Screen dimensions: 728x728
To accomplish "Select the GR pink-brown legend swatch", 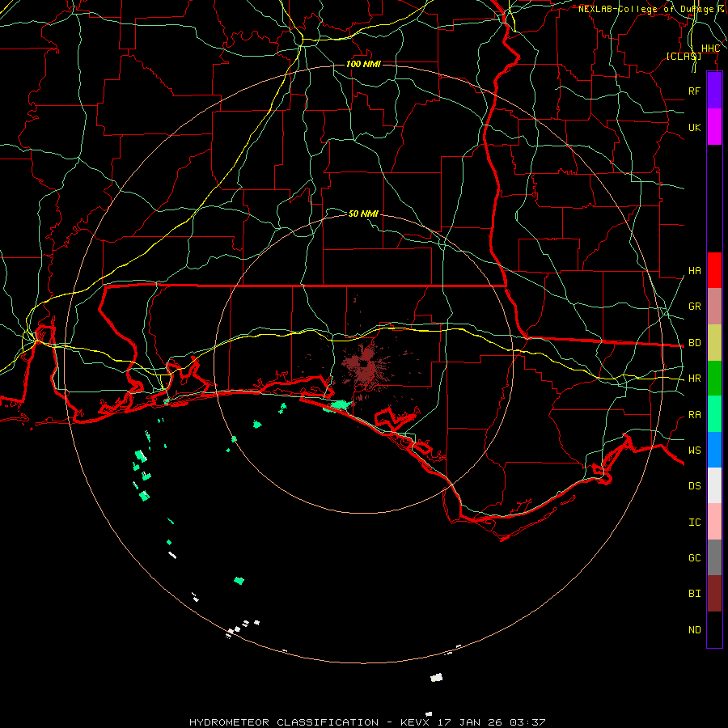I will click(x=714, y=307).
